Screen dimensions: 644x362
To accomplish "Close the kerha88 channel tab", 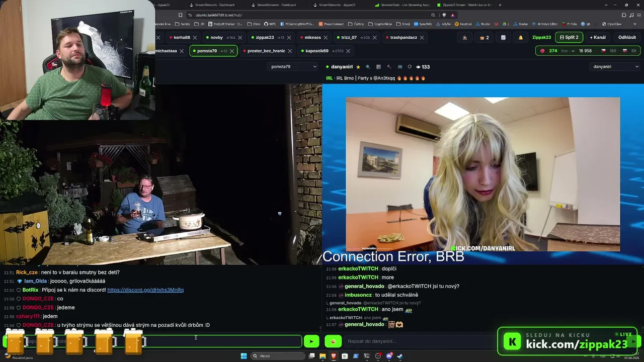I will point(195,37).
